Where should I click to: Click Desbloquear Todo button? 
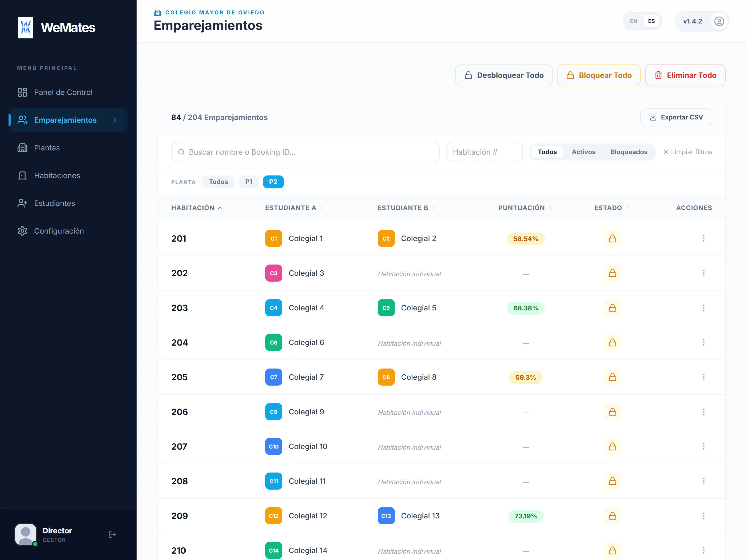tap(503, 75)
